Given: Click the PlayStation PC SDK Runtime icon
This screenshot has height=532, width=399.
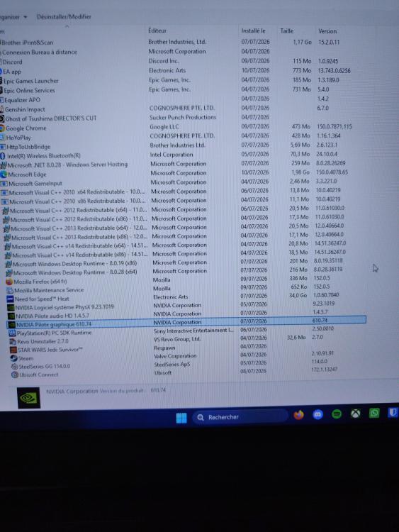Looking at the screenshot, I should point(12,333).
